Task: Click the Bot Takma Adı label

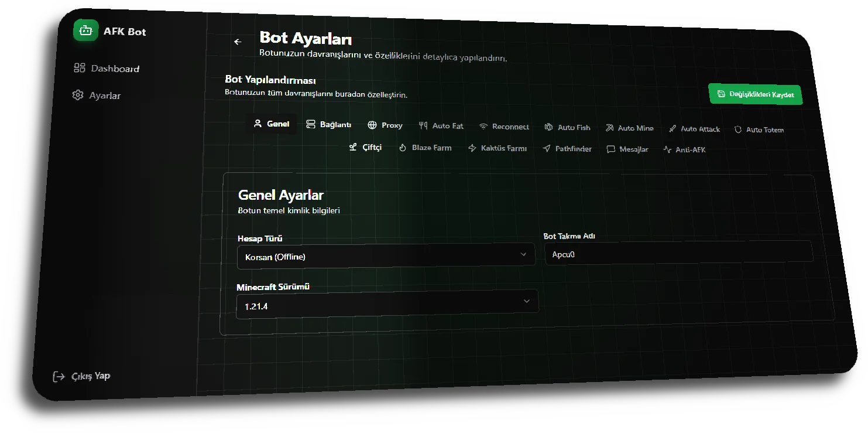Action: pyautogui.click(x=569, y=236)
